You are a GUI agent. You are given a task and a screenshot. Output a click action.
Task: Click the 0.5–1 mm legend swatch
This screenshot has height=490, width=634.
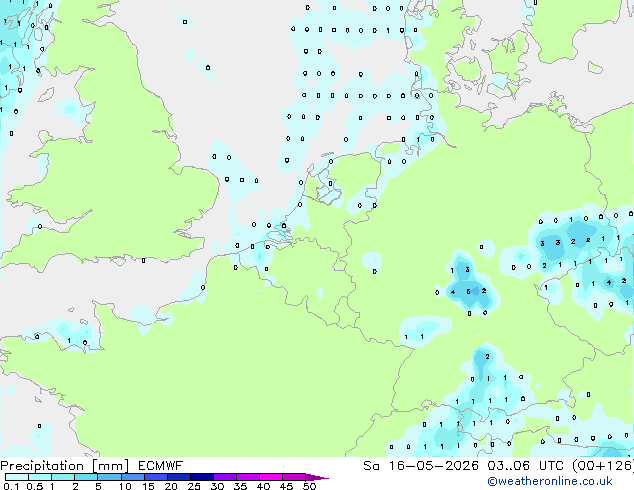[x=40, y=477]
